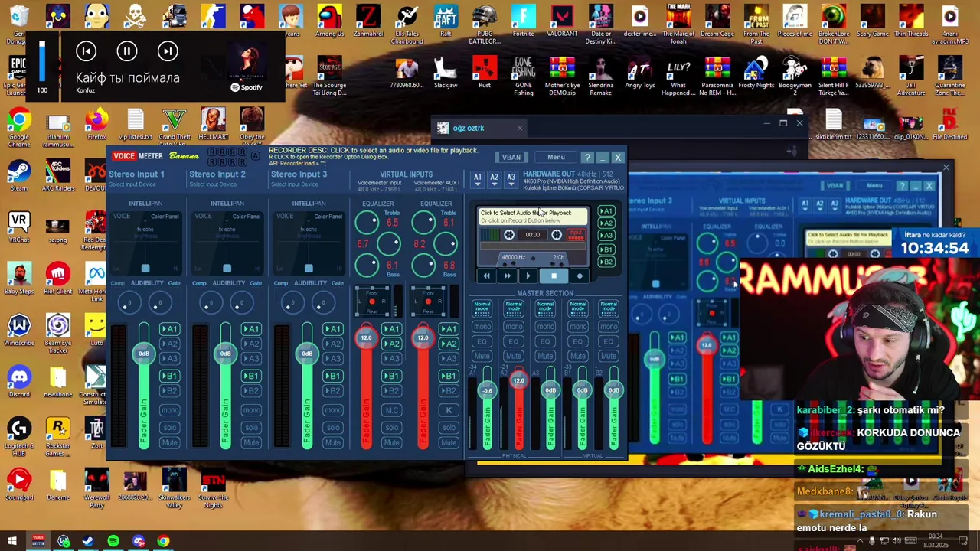Stop the cassette recorder
This screenshot has height=551, width=980.
click(554, 276)
